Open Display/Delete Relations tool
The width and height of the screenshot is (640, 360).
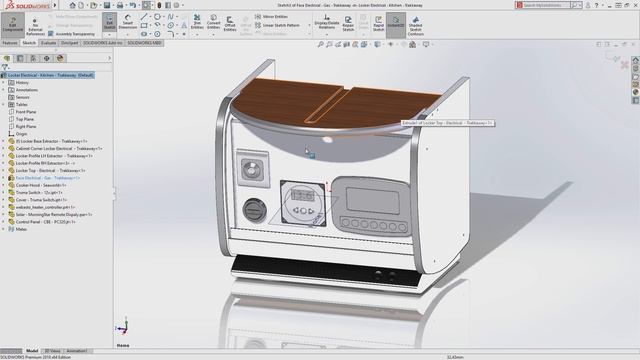[327, 22]
